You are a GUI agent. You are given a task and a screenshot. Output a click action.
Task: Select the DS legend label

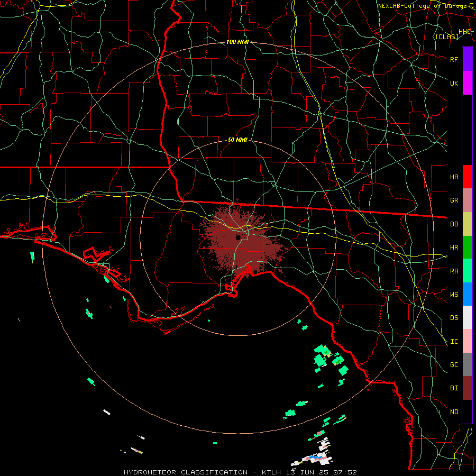coord(454,318)
